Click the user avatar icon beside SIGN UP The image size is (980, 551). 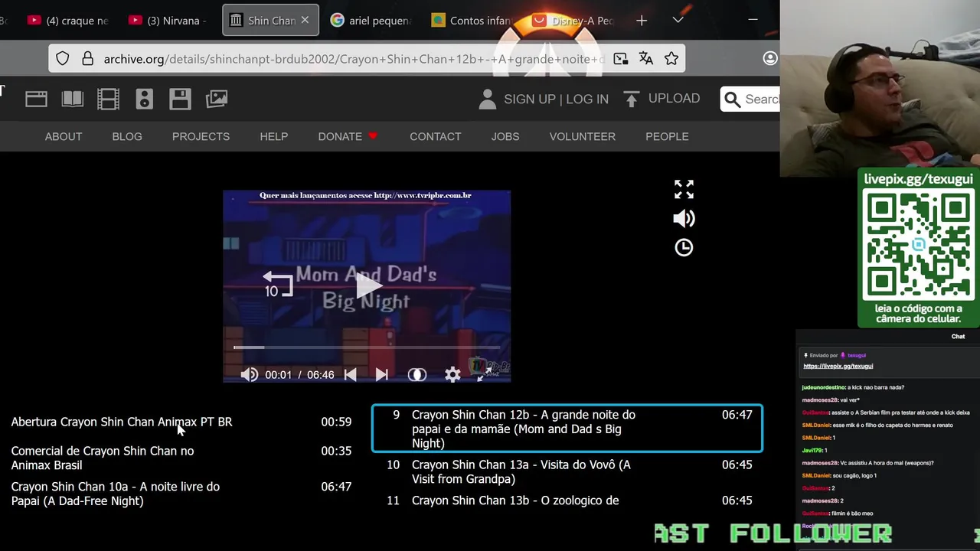coord(487,99)
